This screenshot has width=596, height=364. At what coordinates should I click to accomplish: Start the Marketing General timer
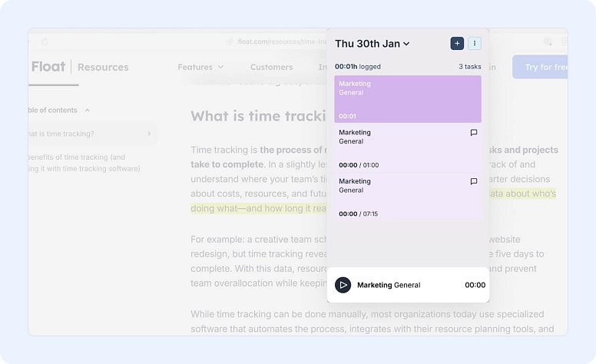[x=343, y=285]
